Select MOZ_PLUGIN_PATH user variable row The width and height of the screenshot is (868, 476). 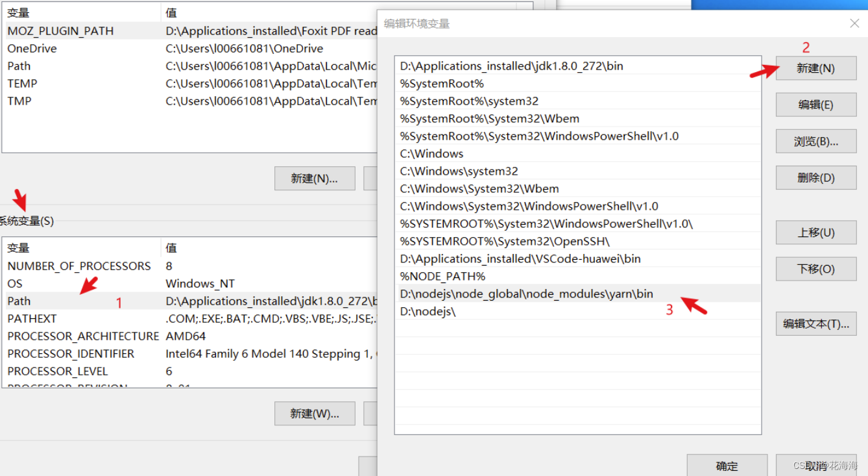tap(190, 31)
